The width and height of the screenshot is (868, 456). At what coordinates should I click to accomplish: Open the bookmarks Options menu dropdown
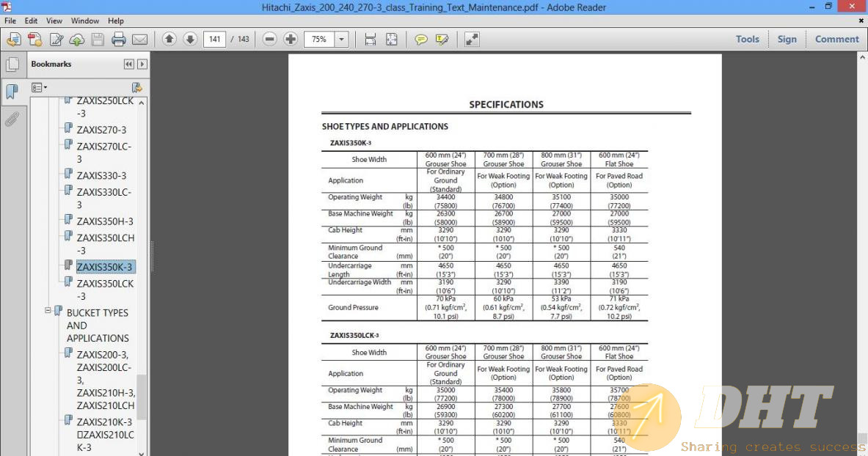click(40, 87)
